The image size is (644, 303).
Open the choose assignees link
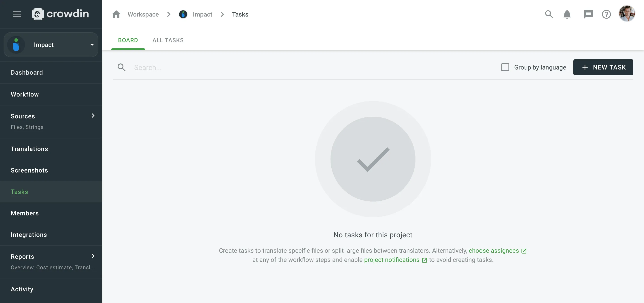click(494, 250)
